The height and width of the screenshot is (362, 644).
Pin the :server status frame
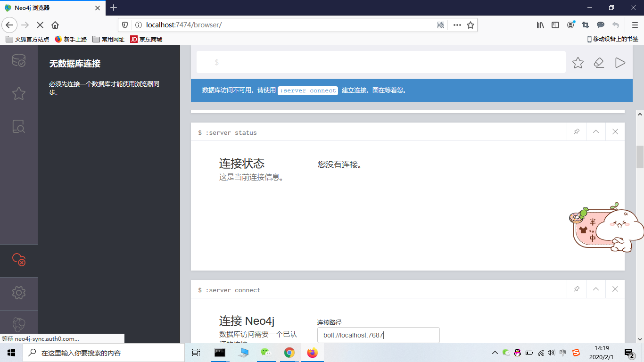(x=577, y=132)
